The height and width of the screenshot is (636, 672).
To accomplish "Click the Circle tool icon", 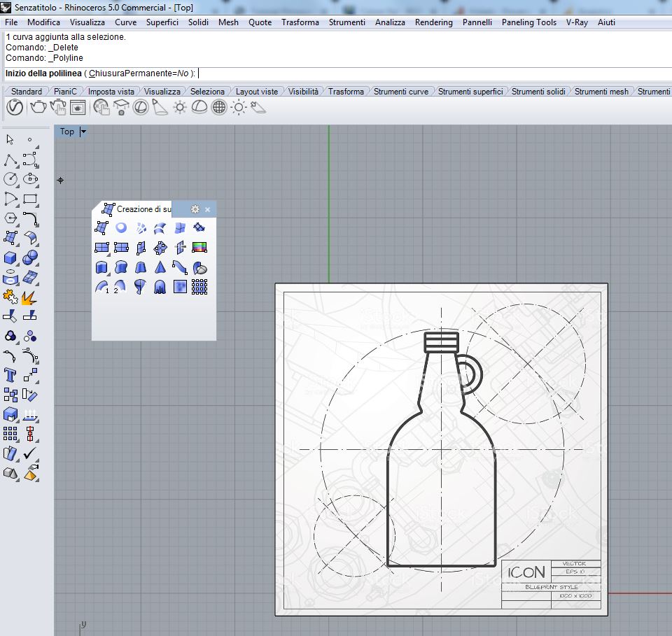I will [x=10, y=178].
